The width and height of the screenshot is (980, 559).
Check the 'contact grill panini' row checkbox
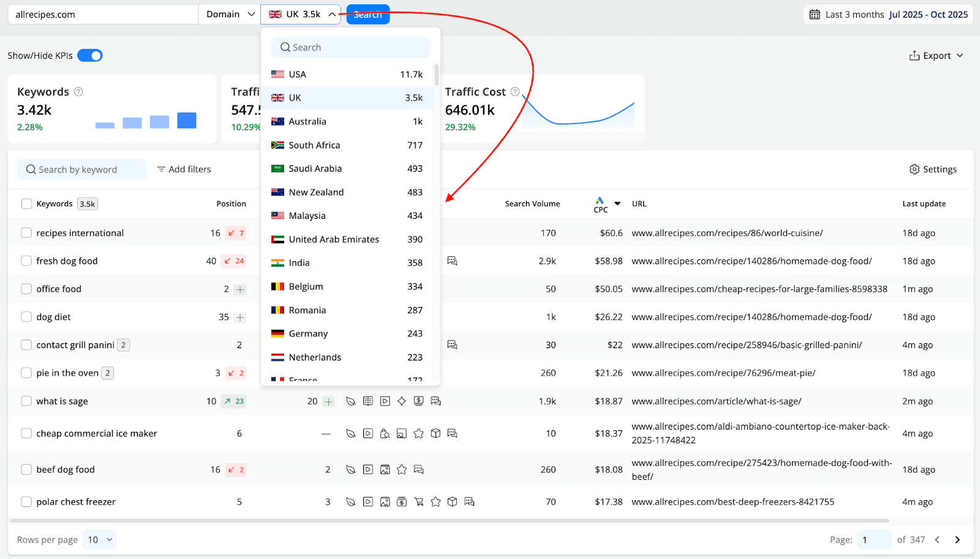tap(26, 345)
